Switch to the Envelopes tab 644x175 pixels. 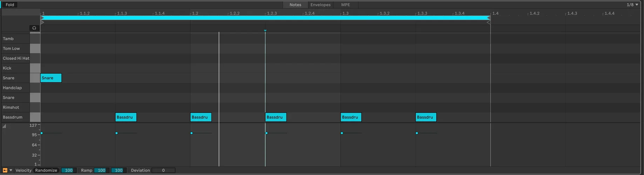(320, 5)
